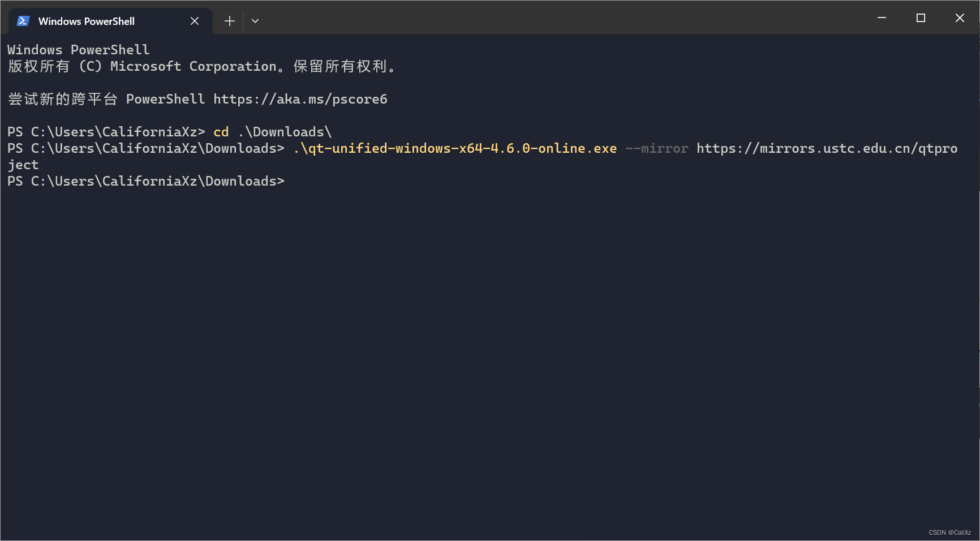Screen dimensions: 980x541
Task: Click the mirrors.ustc.edu.cn URL text
Action: click(826, 149)
